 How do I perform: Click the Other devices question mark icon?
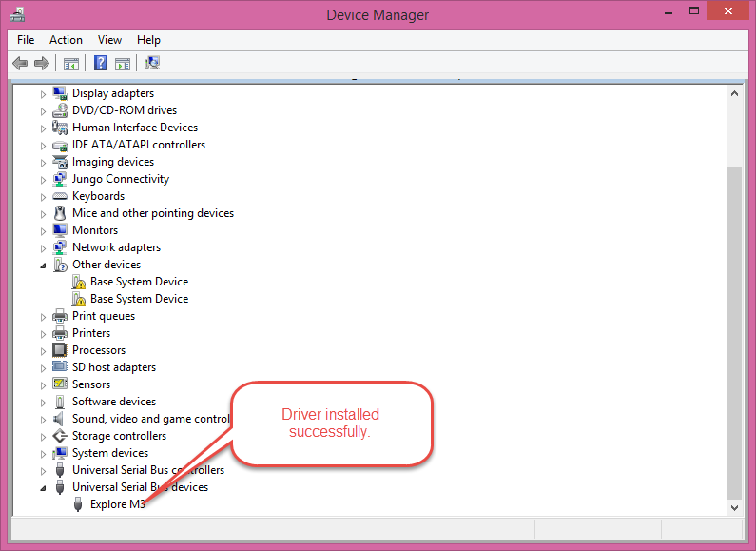click(60, 265)
